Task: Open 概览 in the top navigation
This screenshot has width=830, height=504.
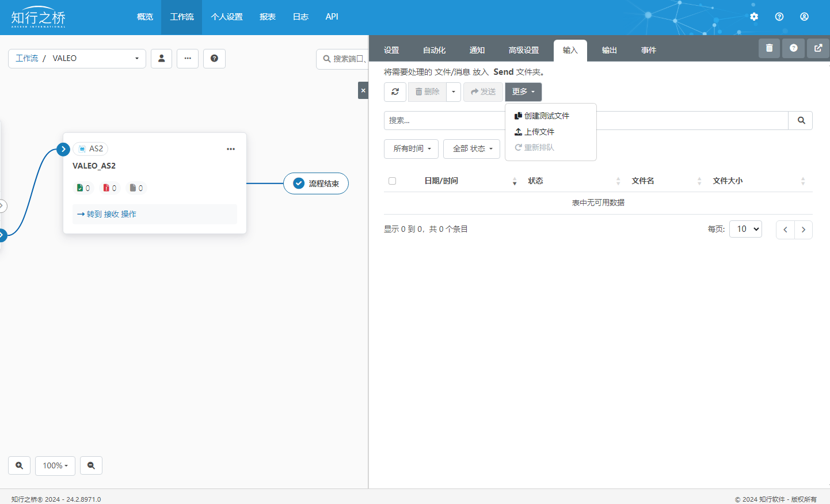Action: (145, 17)
